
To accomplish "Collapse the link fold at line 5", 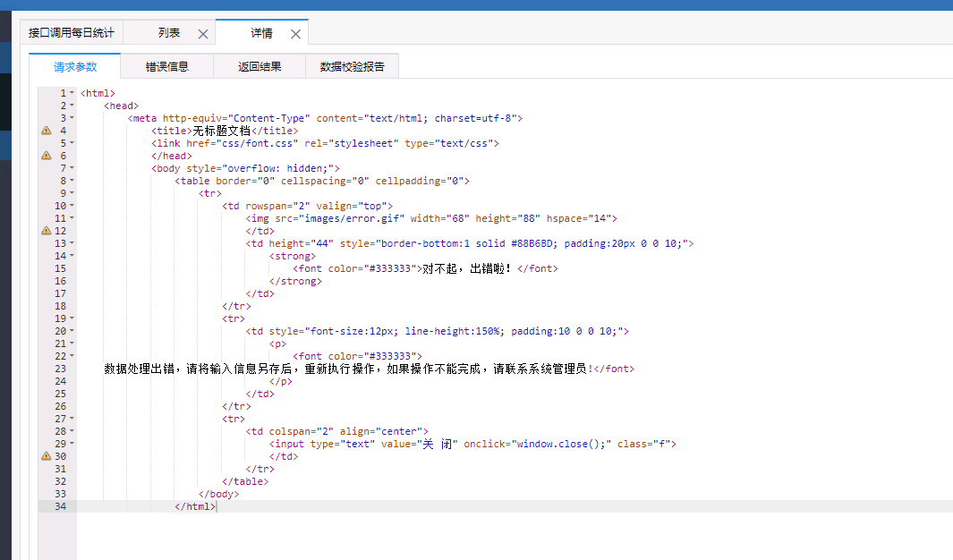I will [72, 143].
